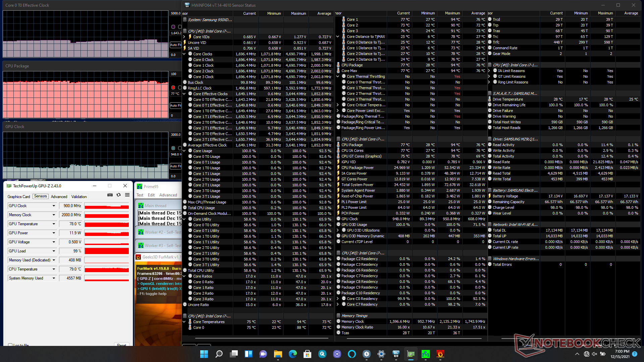644x362 pixels.
Task: Click the red color swatch in CPU Package graph
Action: point(173,87)
